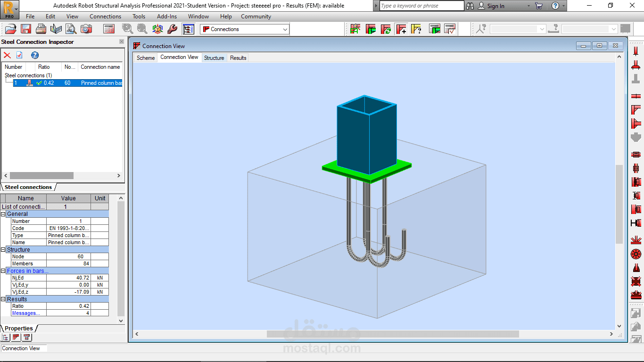Image resolution: width=644 pixels, height=362 pixels.
Task: Click the connection calculations icon with green square
Action: [435, 29]
